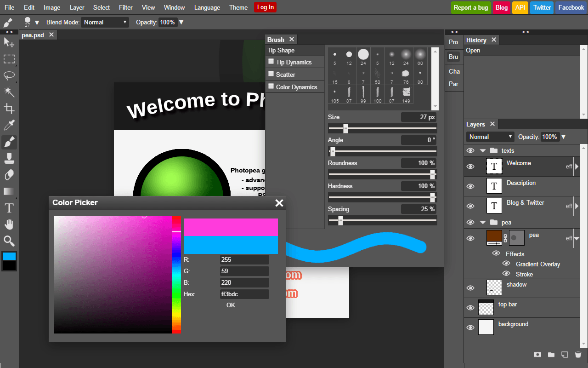The height and width of the screenshot is (368, 588).
Task: Collapse the texts layer group
Action: point(482,150)
